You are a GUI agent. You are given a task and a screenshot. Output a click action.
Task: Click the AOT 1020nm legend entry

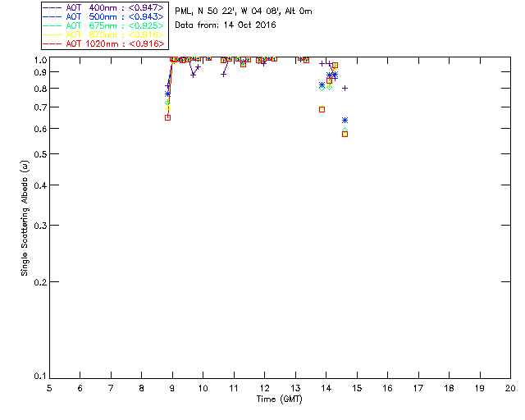tap(104, 43)
